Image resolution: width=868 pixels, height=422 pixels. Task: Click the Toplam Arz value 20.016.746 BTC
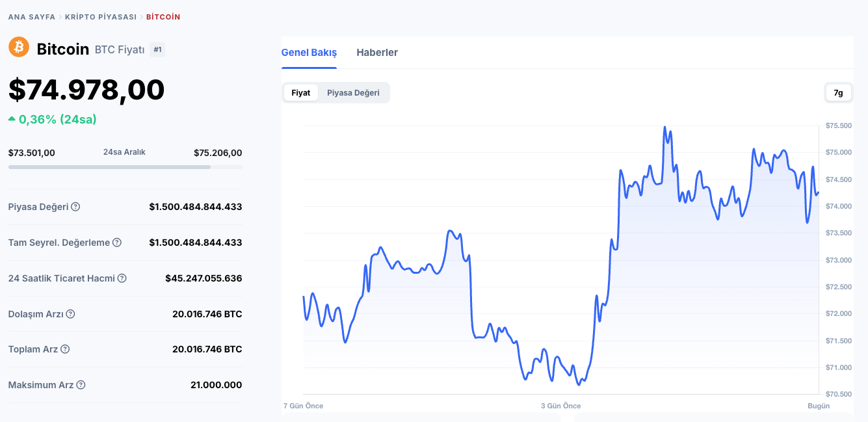pos(207,349)
